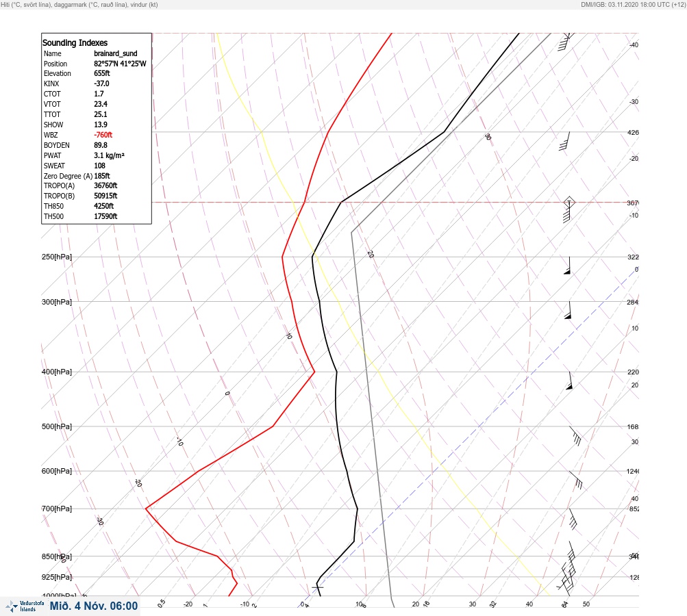Click the Sounding Indexes title
This screenshot has height=616, width=687.
pos(75,43)
